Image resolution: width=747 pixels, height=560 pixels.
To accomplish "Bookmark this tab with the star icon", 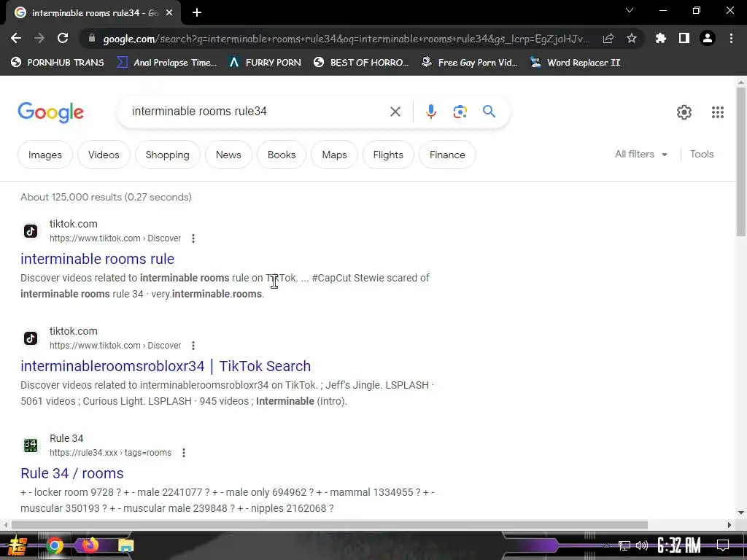I will click(632, 38).
